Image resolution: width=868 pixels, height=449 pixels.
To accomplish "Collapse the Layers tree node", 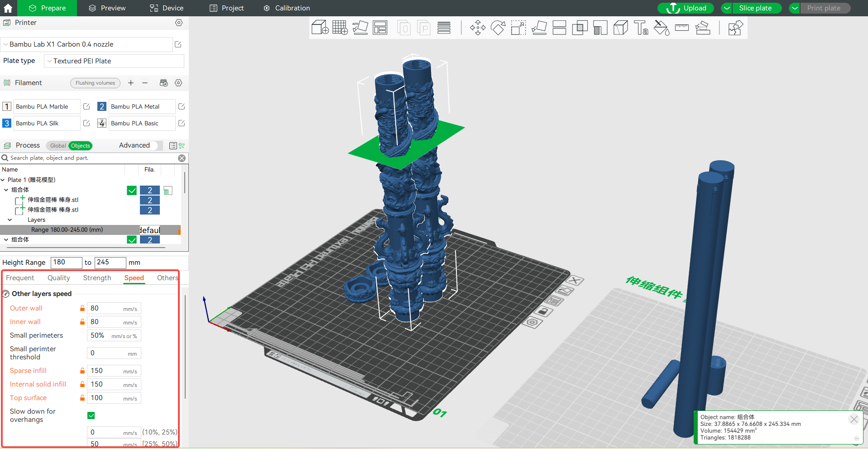I will pyautogui.click(x=10, y=220).
